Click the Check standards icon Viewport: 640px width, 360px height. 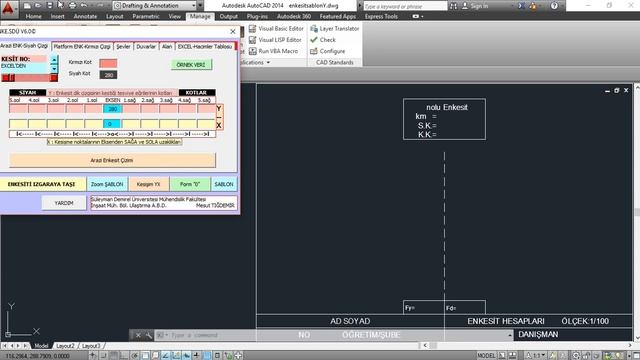tap(313, 40)
